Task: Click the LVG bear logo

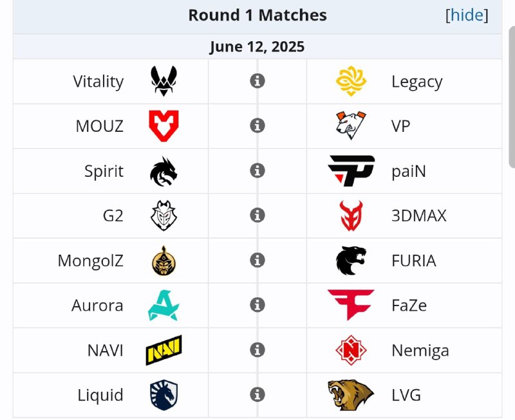Action: point(351,394)
